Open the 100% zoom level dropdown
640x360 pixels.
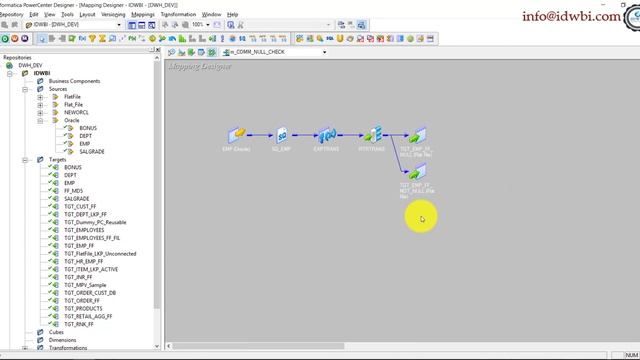(x=208, y=25)
